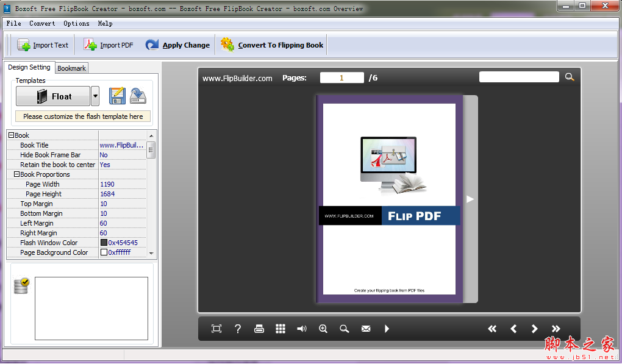Viewport: 622px width, 364px height.
Task: Apply Change with the toolbar icon
Action: pos(177,45)
